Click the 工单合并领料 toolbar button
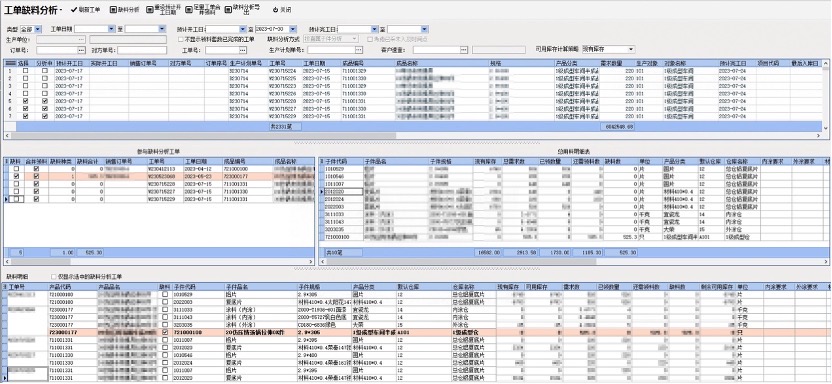Viewport: 832px width, 384px height. (202, 10)
